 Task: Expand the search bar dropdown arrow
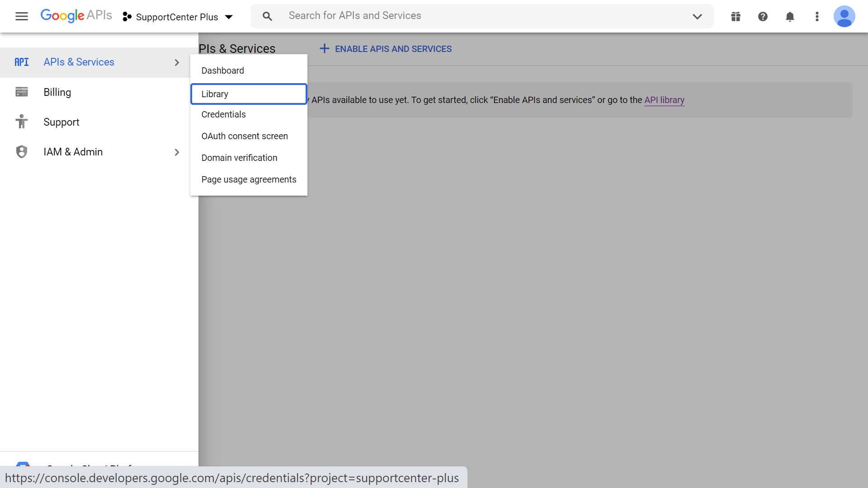(697, 17)
